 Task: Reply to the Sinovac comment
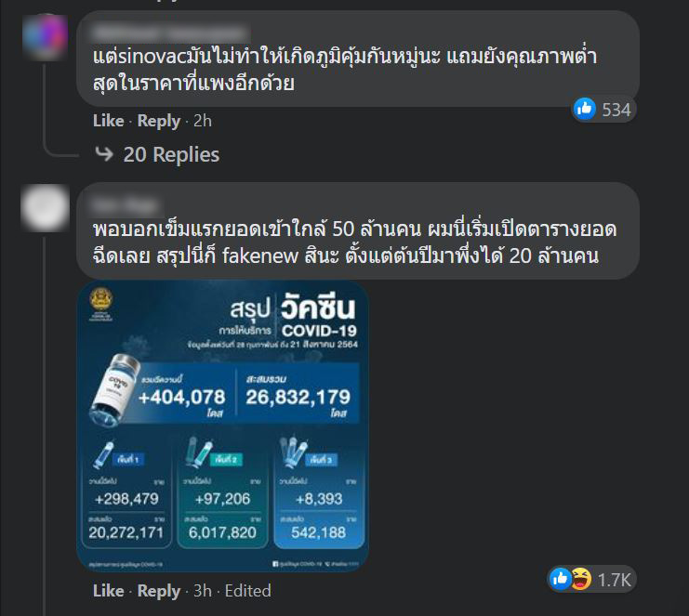(x=159, y=121)
